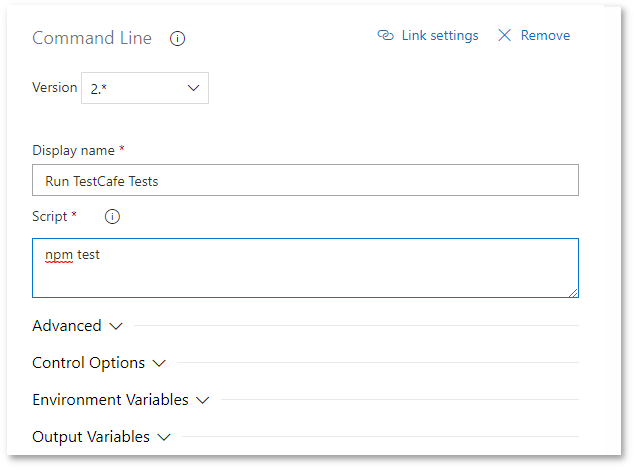Click the chevron beside Output Variables
This screenshot has height=470, width=634.
[164, 437]
